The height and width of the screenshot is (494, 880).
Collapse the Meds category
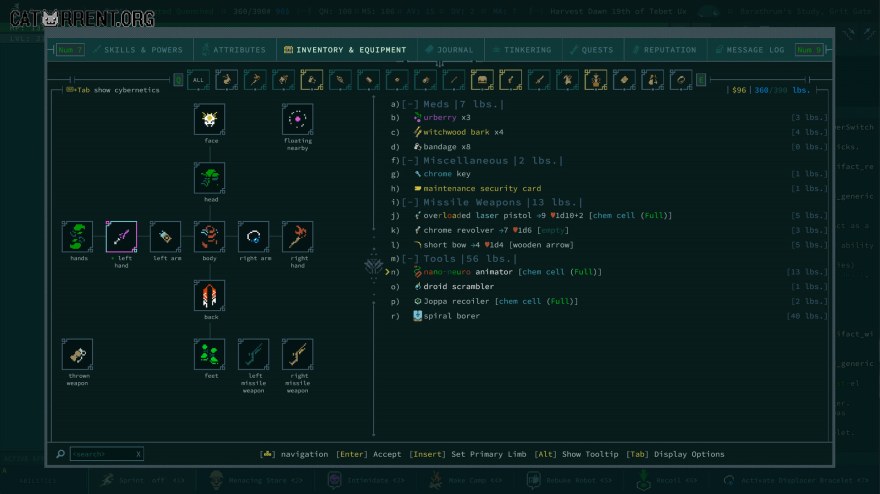point(410,104)
